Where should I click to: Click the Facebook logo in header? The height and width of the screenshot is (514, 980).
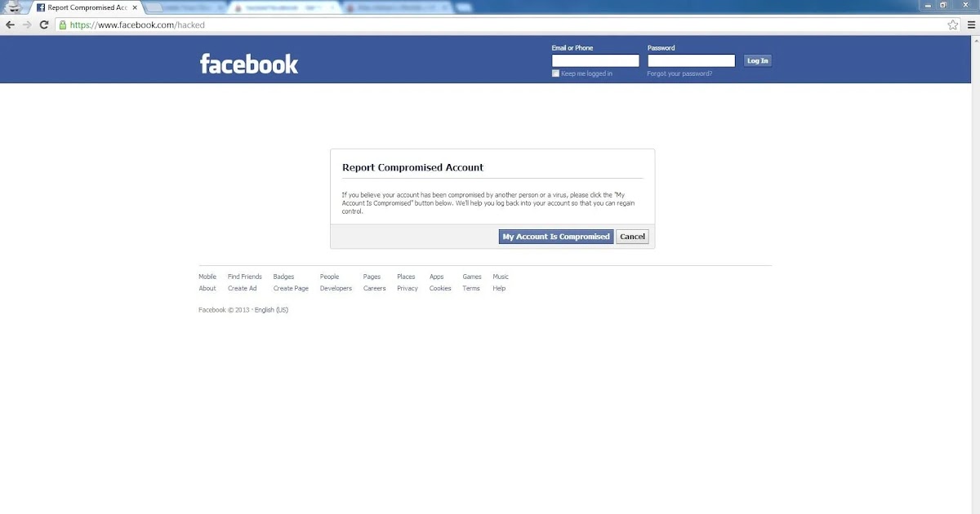[x=249, y=64]
